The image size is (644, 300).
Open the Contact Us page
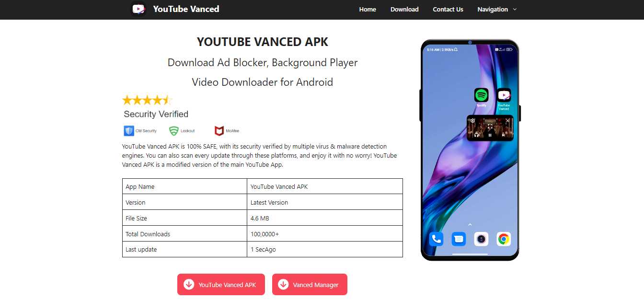pos(448,10)
